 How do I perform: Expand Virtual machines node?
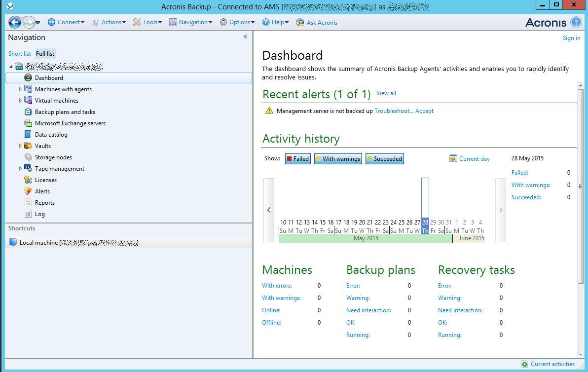click(x=20, y=101)
